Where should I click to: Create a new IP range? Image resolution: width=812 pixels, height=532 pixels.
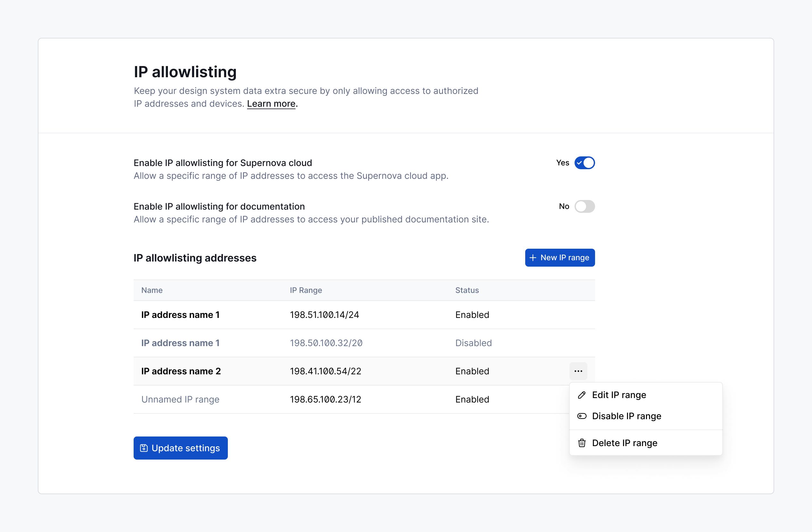pos(559,258)
